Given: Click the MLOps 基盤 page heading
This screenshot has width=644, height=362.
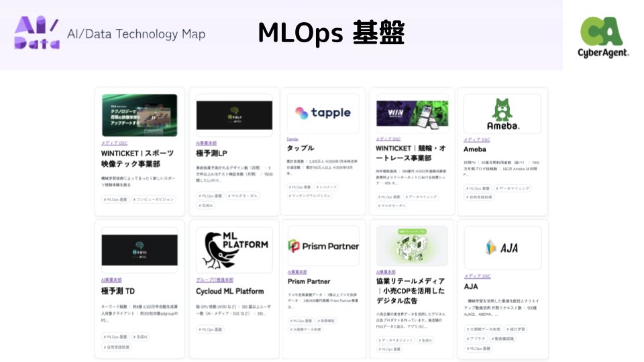Looking at the screenshot, I should pyautogui.click(x=331, y=32).
